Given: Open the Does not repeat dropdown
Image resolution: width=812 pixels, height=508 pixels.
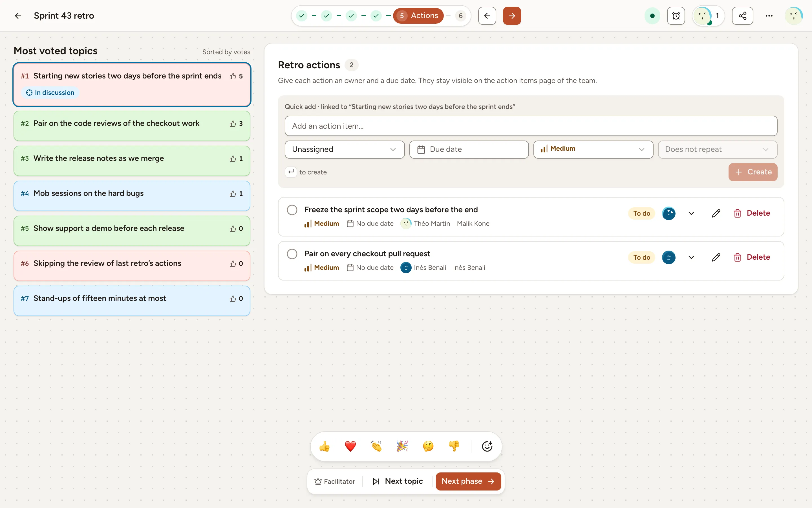Looking at the screenshot, I should pyautogui.click(x=717, y=150).
